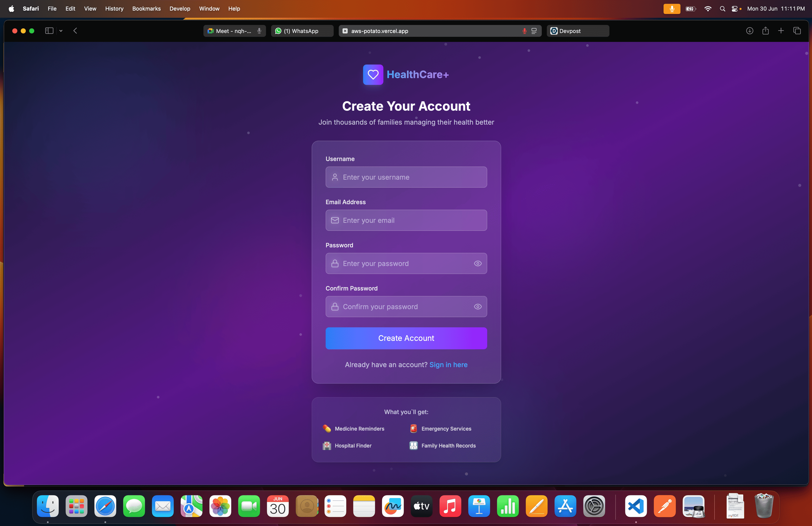Click the Reader icon in the address bar

[x=534, y=31]
